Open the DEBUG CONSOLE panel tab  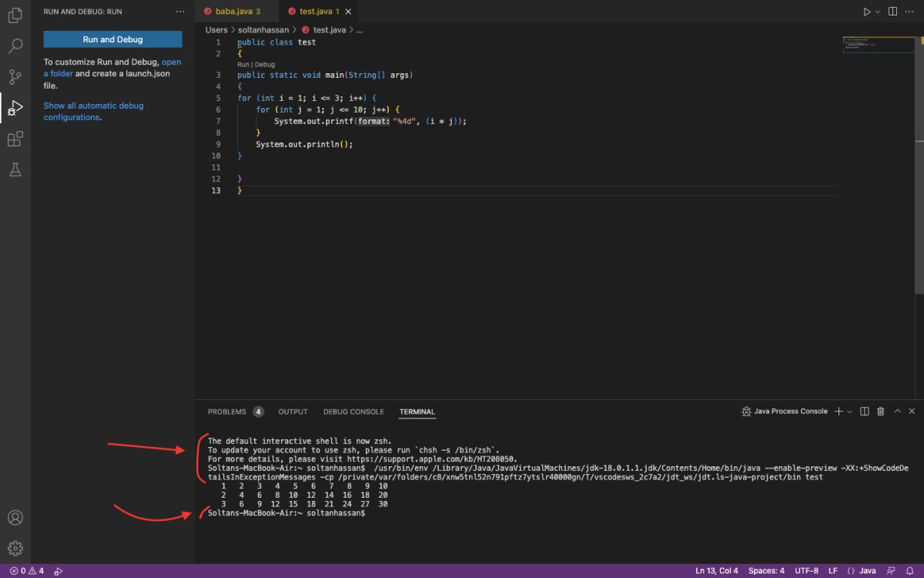pos(353,412)
